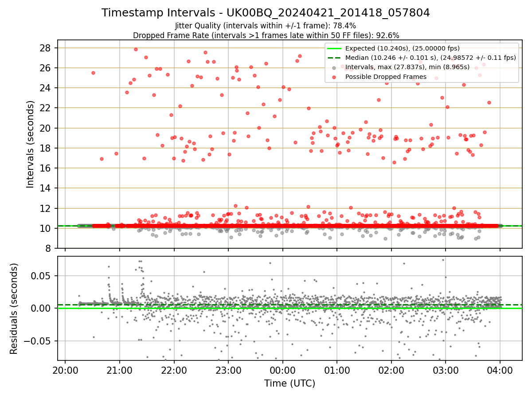Screen dimensions: 532x399
Task: Click the 'Jitter Quality' 78.4% subtitle
Action: (266, 26)
